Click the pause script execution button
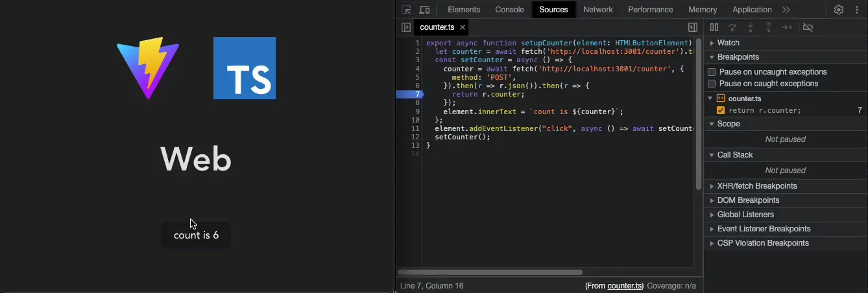This screenshot has width=868, height=293. (x=714, y=27)
